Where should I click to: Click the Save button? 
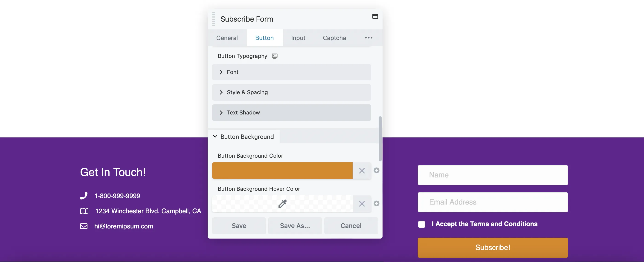(238, 225)
